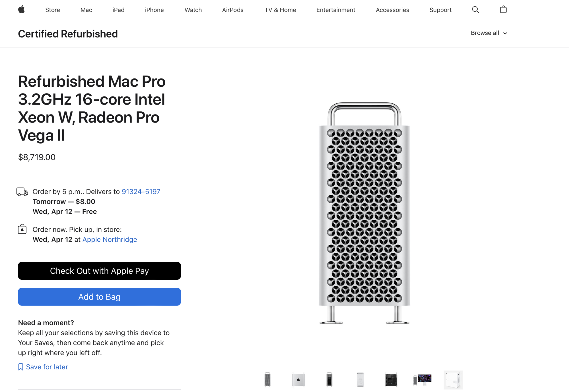The height and width of the screenshot is (392, 569).
Task: Open the Store menu item
Action: (x=52, y=9)
